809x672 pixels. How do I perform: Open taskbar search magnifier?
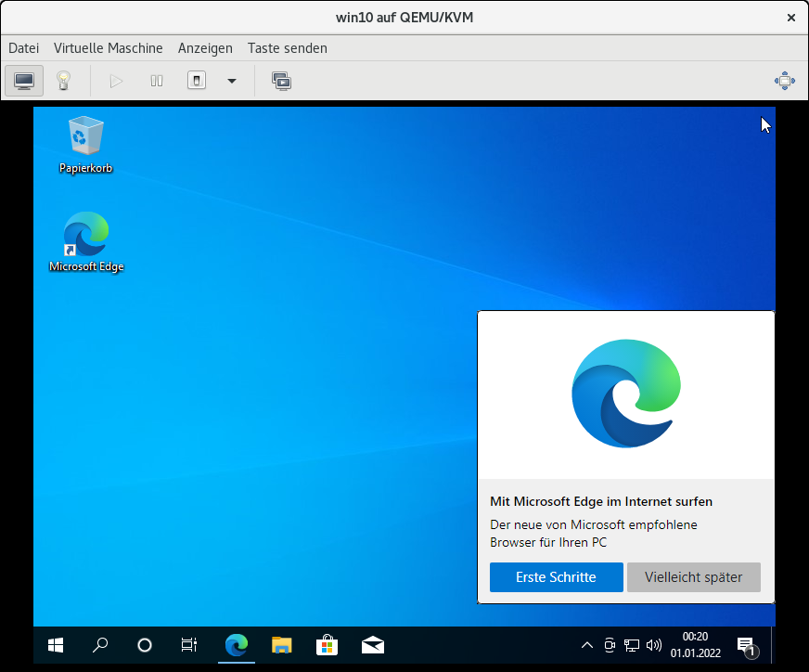pyautogui.click(x=100, y=645)
